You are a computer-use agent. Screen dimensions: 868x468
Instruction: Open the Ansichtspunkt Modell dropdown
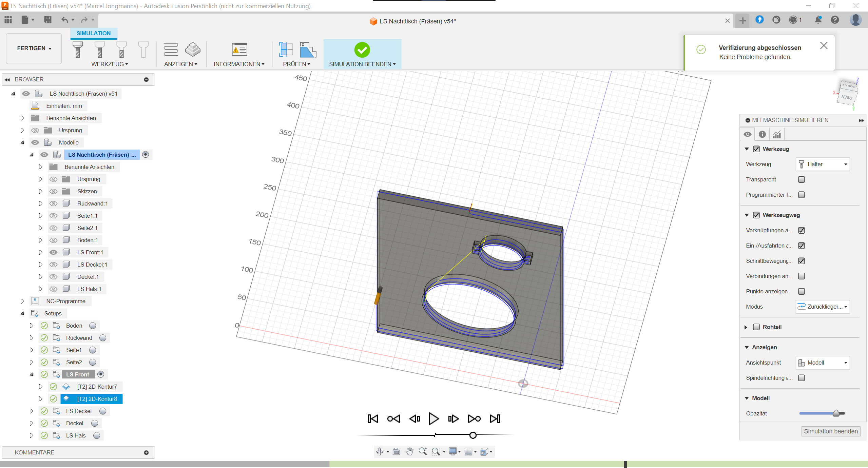click(823, 363)
